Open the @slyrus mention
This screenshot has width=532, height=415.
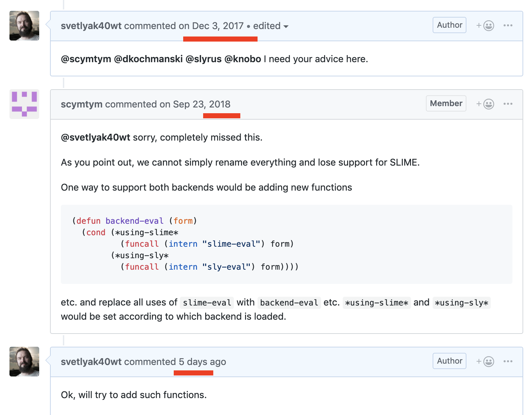[203, 59]
